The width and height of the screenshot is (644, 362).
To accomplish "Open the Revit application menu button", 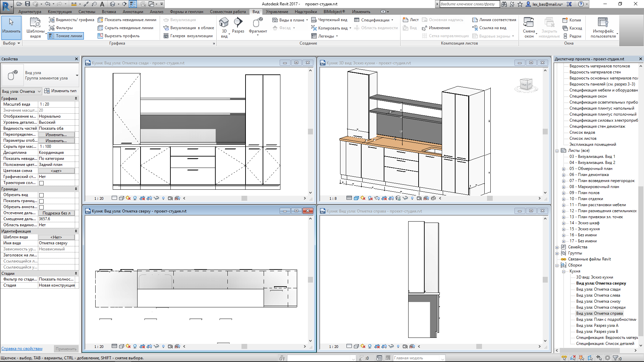I will [x=7, y=6].
